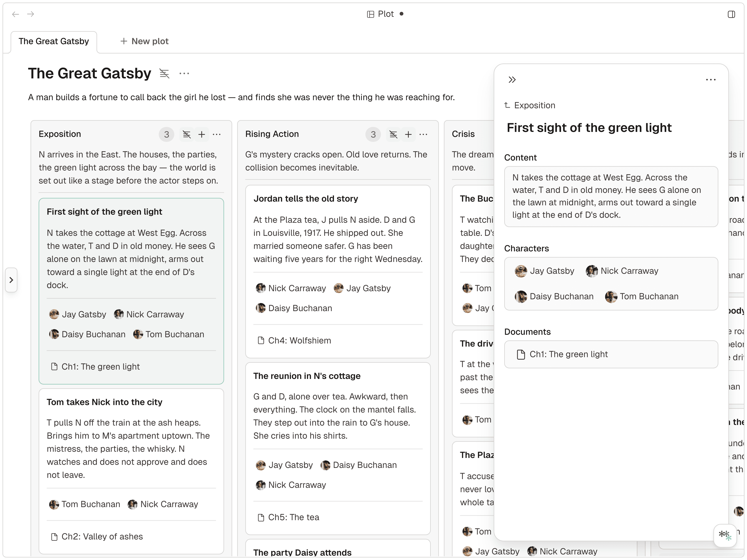Viewport: 747px width, 560px height.
Task: Toggle Exposition column description visibility icon
Action: (x=186, y=135)
